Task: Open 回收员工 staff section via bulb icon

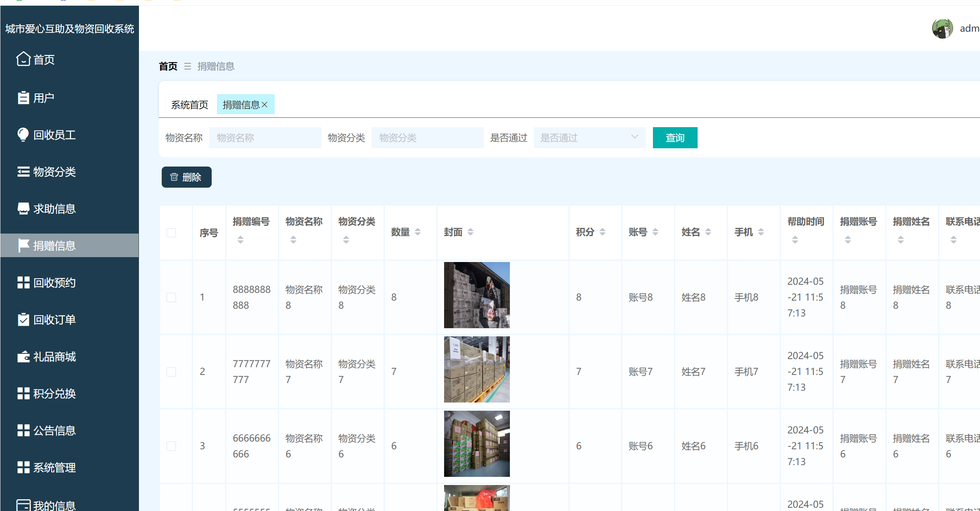Action: pos(23,134)
